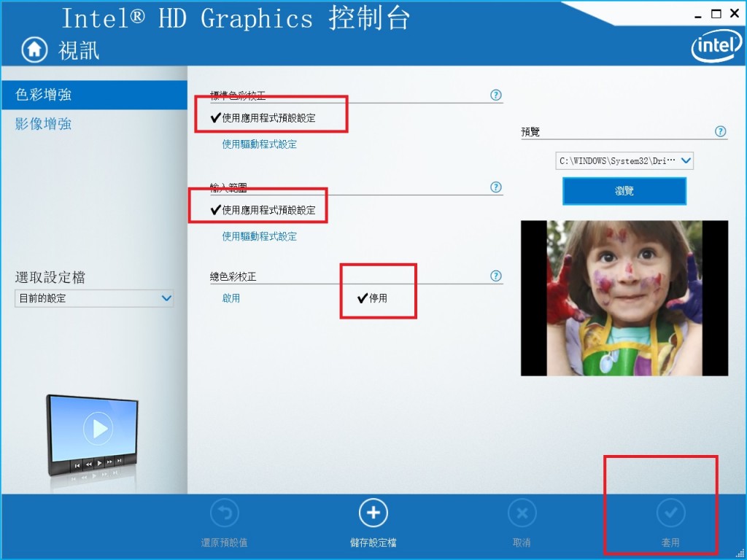This screenshot has height=560, width=747.
Task: Click the Intel® HD Graphics 控制台 title
Action: click(236, 19)
